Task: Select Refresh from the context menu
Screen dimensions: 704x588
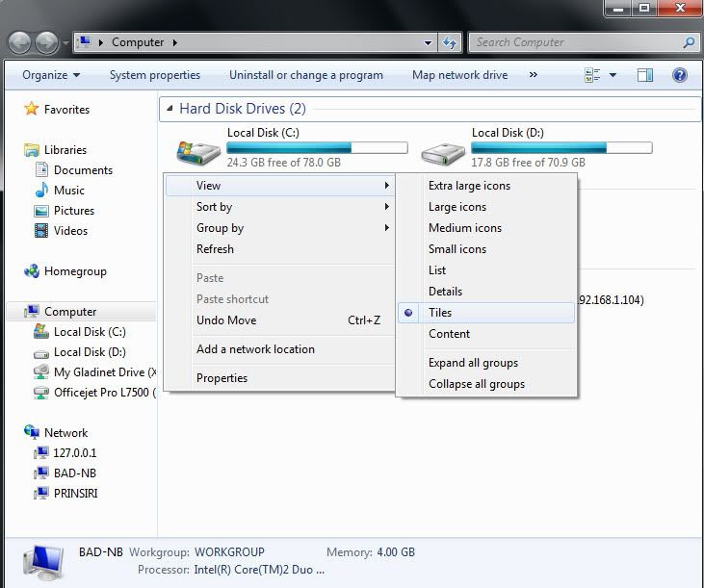Action: coord(215,249)
